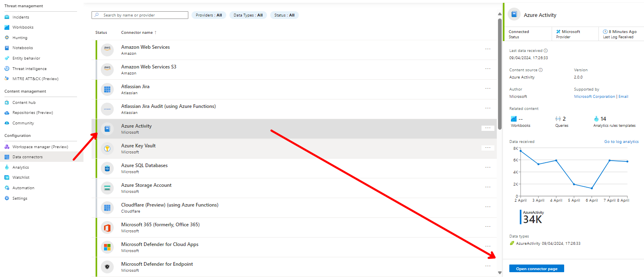The width and height of the screenshot is (644, 277).
Task: Click the Analytics flask icon
Action: tap(7, 167)
